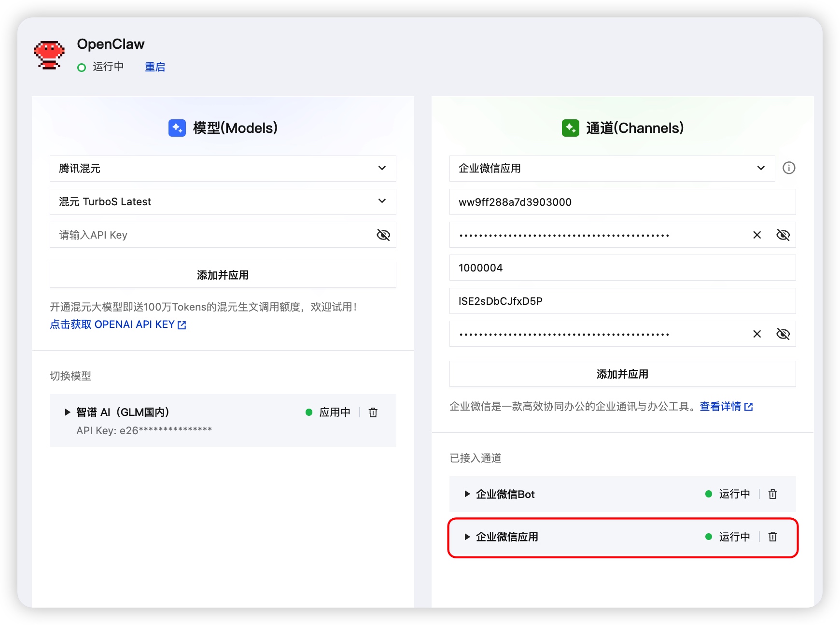Click the 通道(Channels) panel heading
840x625 pixels.
(635, 128)
